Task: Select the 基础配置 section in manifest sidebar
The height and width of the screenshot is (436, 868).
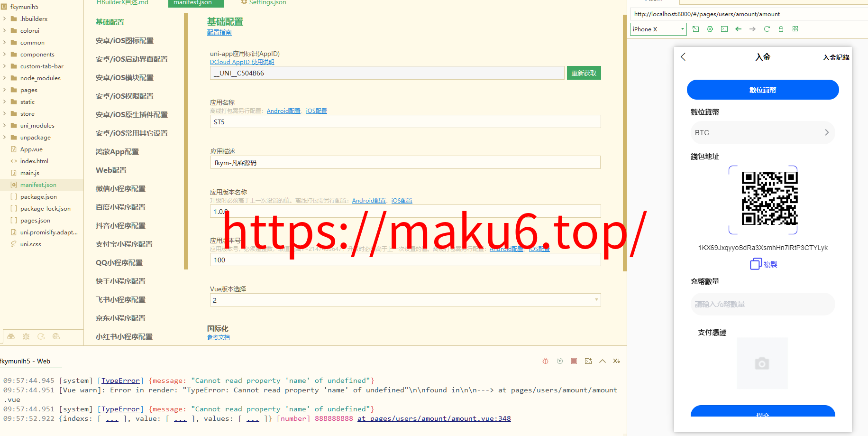Action: 110,22
